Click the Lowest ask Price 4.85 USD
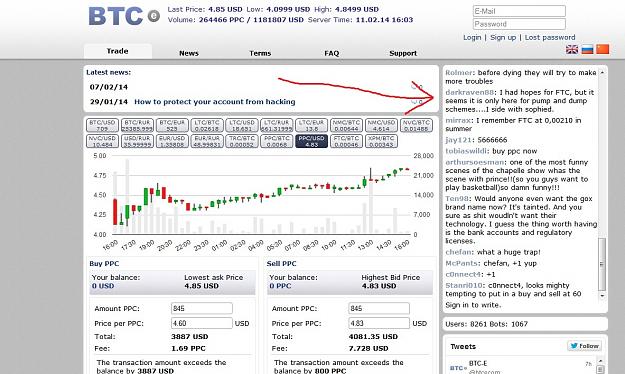This screenshot has width=625, height=374. coord(201,286)
